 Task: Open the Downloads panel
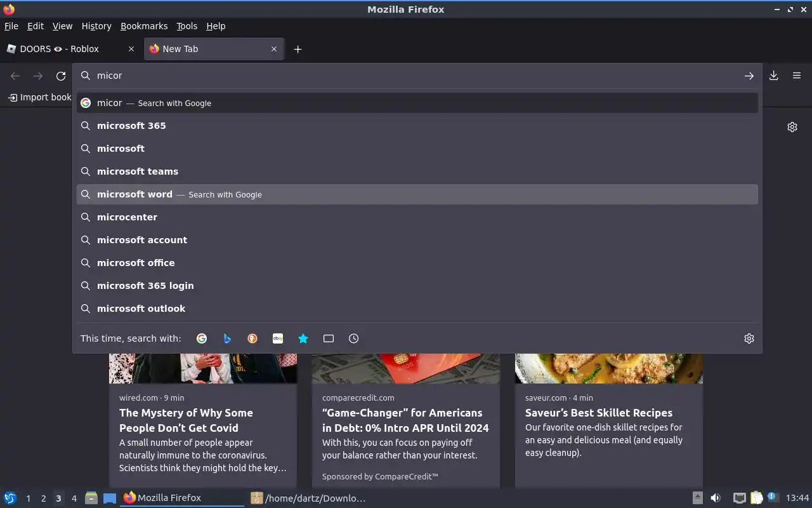[x=774, y=76]
